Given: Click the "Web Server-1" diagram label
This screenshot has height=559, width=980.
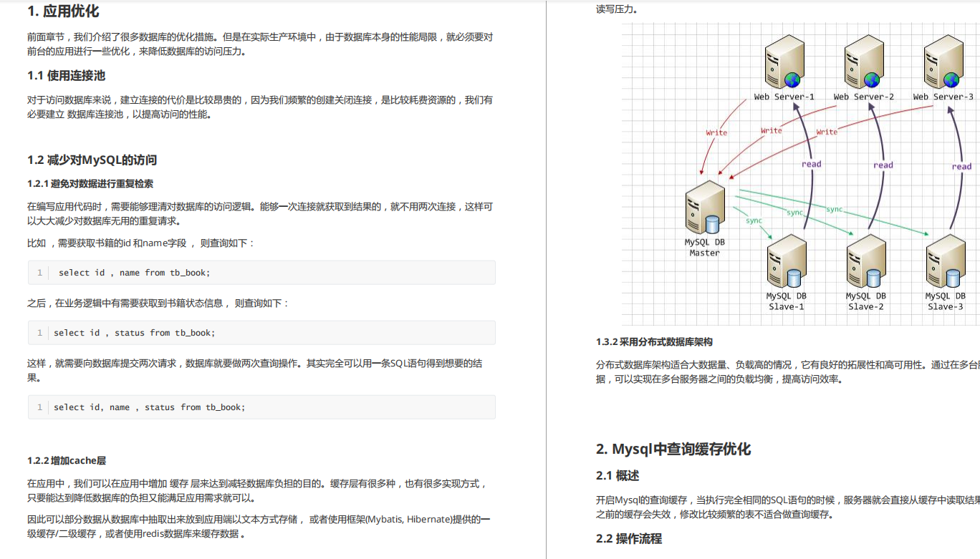Looking at the screenshot, I should click(784, 97).
